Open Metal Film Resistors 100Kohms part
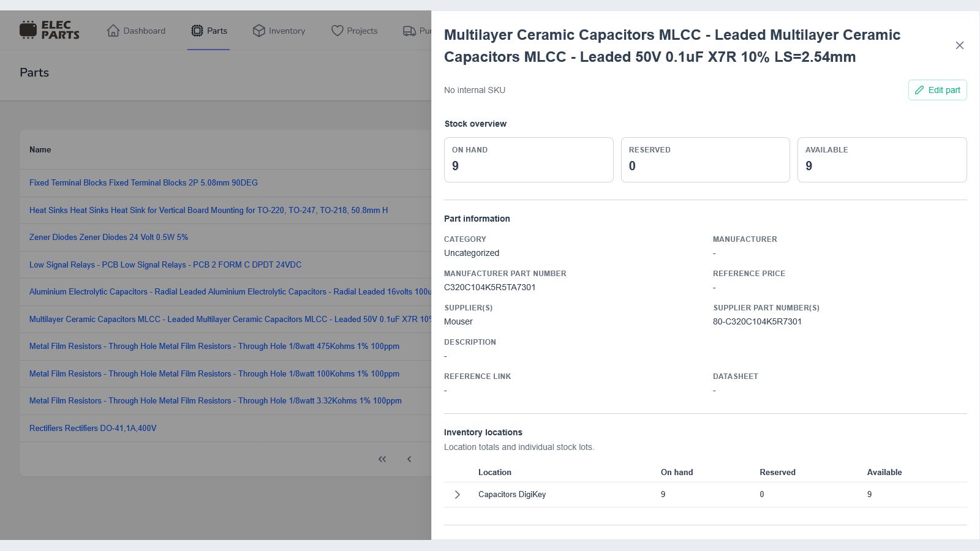980x551 pixels. (214, 373)
